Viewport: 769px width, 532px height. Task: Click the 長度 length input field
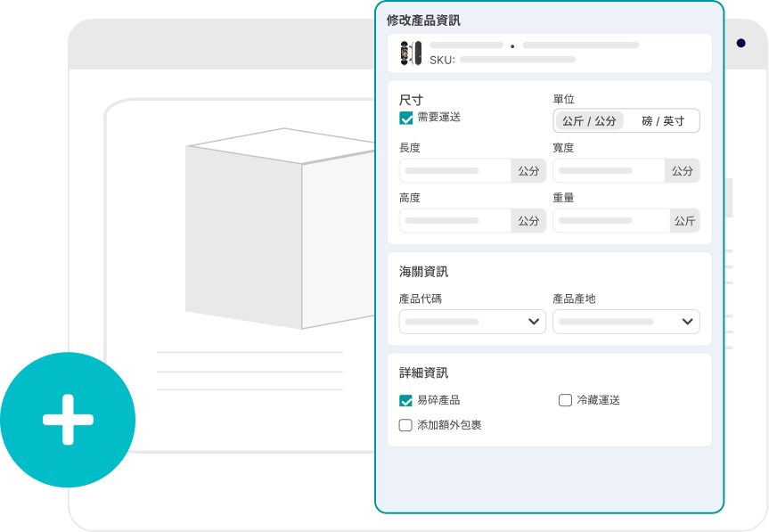(x=454, y=170)
